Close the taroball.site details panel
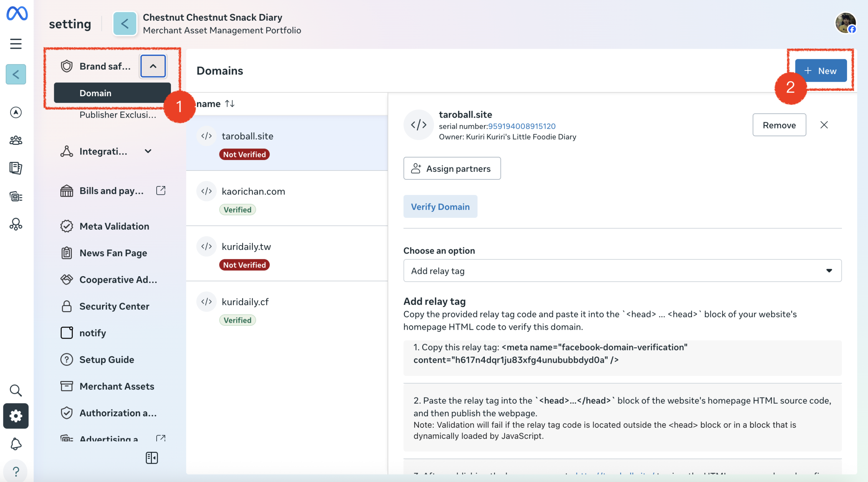Screen dimensions: 868x482 coord(824,125)
